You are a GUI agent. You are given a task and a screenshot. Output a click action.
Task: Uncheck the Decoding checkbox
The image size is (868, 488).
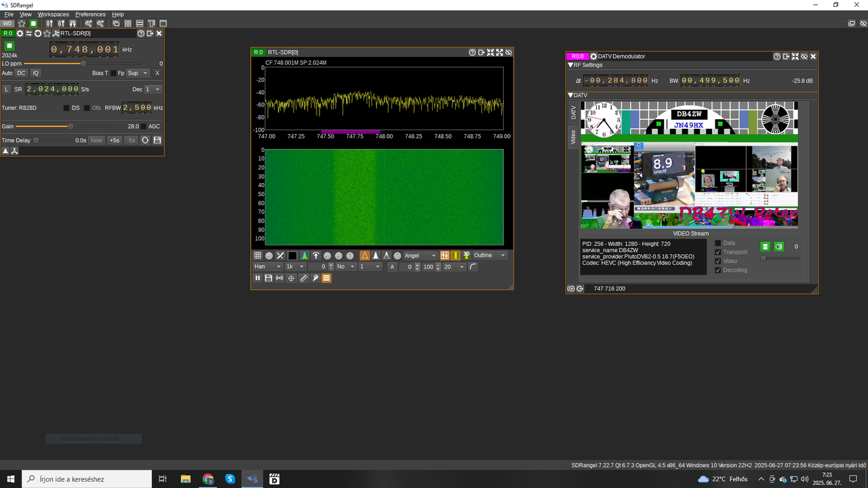[719, 270]
